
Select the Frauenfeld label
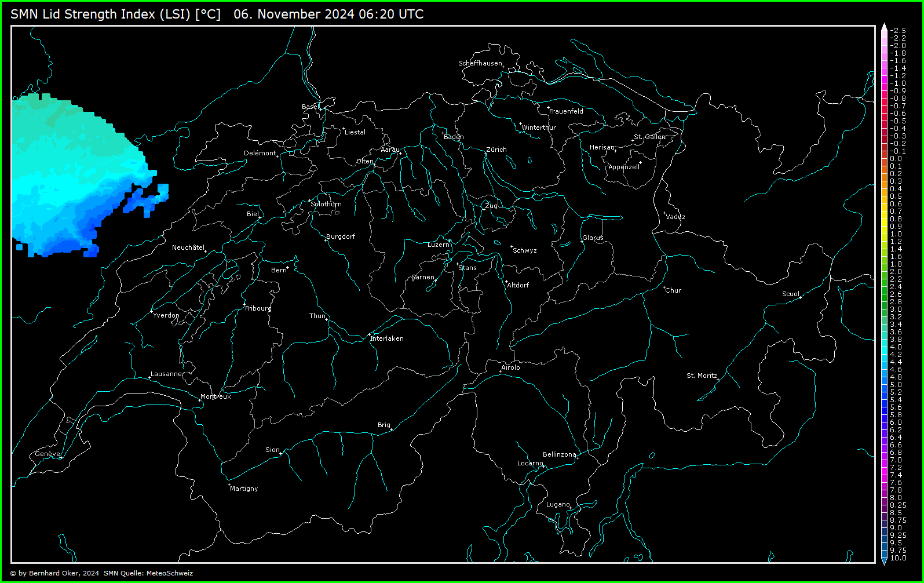pyautogui.click(x=566, y=111)
